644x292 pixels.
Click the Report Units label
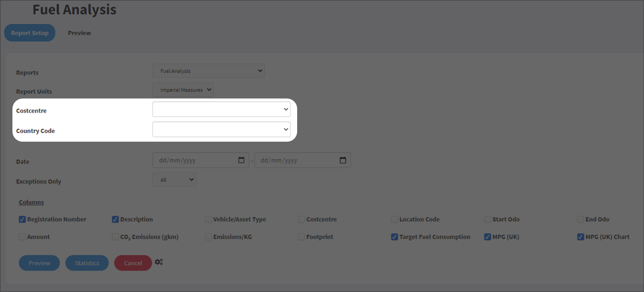coord(34,92)
